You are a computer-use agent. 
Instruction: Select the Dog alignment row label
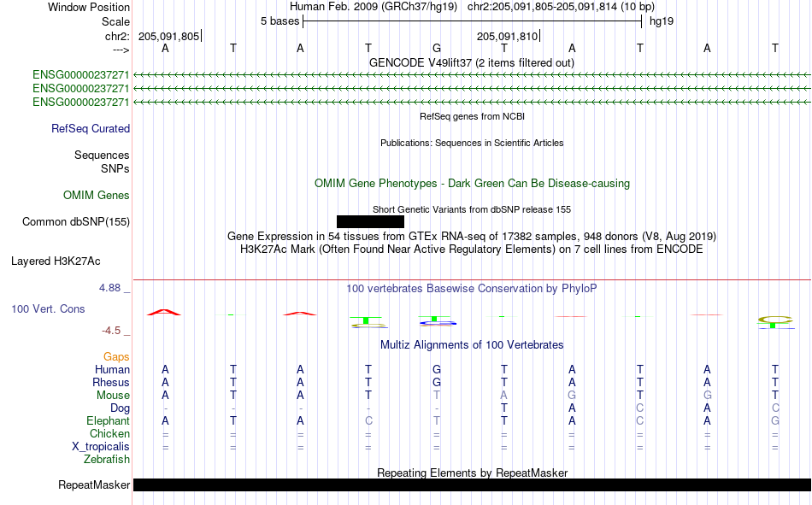click(121, 408)
